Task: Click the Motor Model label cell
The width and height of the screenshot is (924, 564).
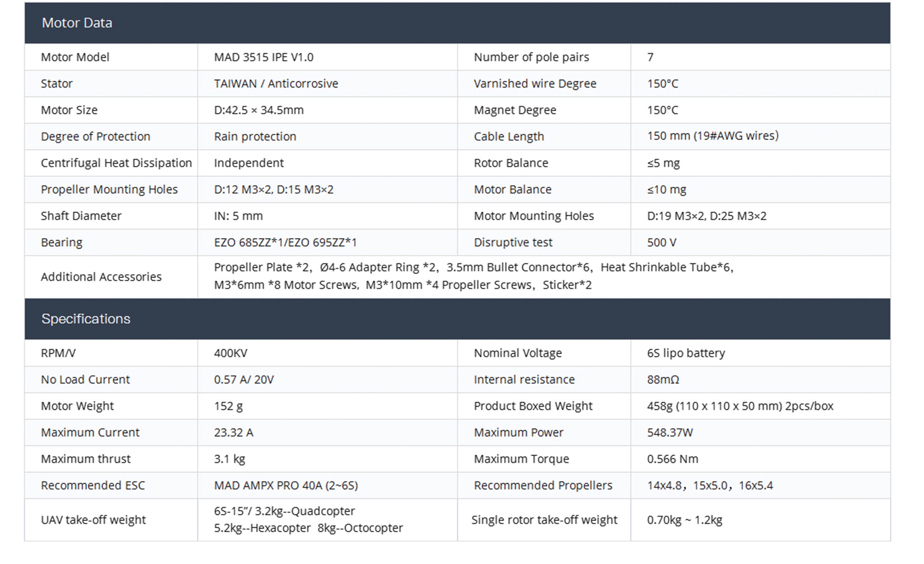Action: pos(75,57)
